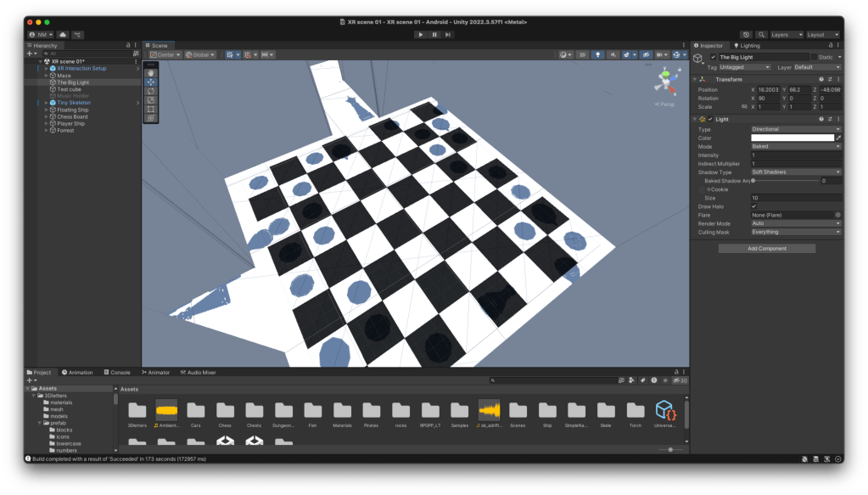Click the color eyedropper next to Color
Image resolution: width=868 pixels, height=495 pixels.
(x=838, y=138)
